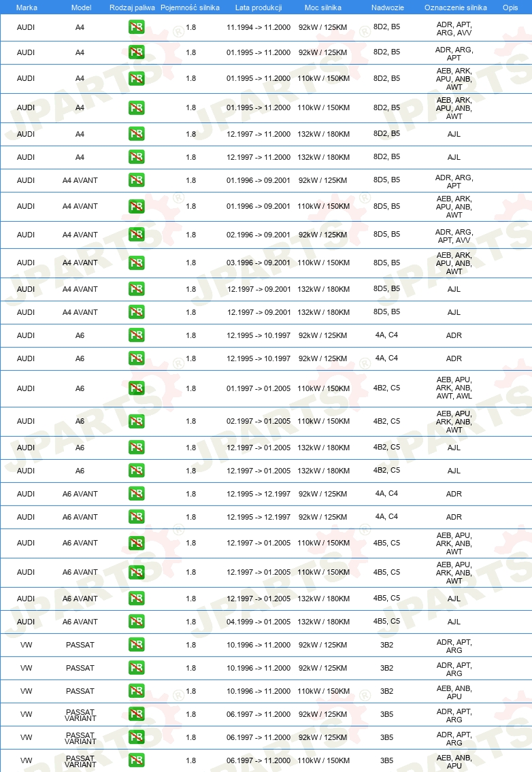The width and height of the screenshot is (532, 772).
Task: Click '3B2' in PASSAT 110kW row
Action: click(386, 691)
